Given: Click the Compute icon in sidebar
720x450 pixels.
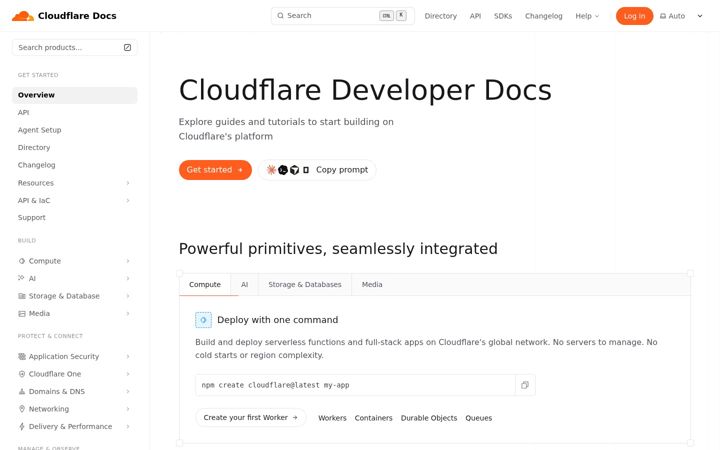Looking at the screenshot, I should pyautogui.click(x=22, y=261).
